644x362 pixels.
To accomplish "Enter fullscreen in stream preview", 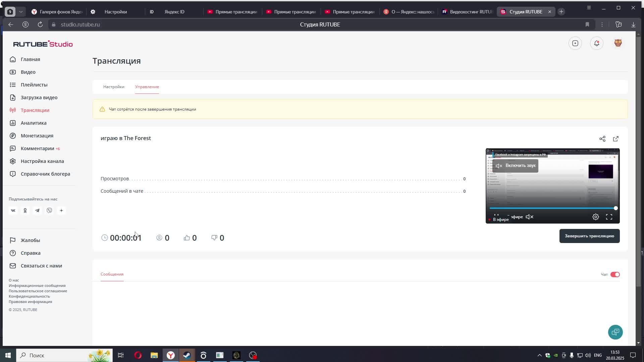I will click(609, 217).
